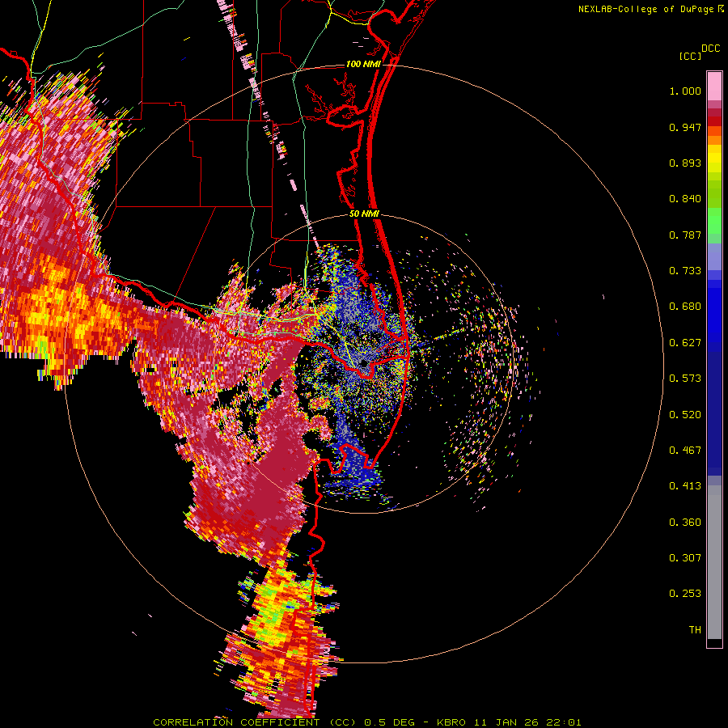Click the 0.360 color scale value
Image resolution: width=728 pixels, height=728 pixels.
coord(685,523)
